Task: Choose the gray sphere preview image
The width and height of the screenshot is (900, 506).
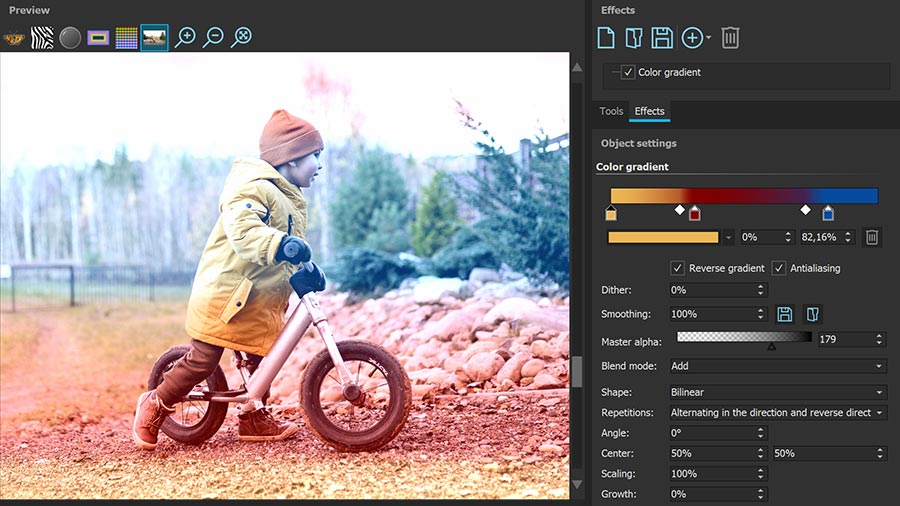Action: 70,38
